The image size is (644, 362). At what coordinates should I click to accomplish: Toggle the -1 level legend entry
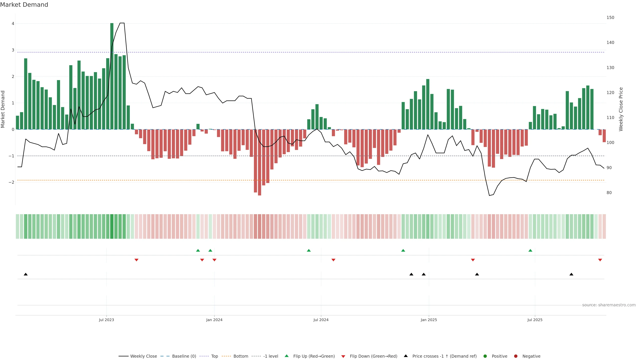click(271, 356)
